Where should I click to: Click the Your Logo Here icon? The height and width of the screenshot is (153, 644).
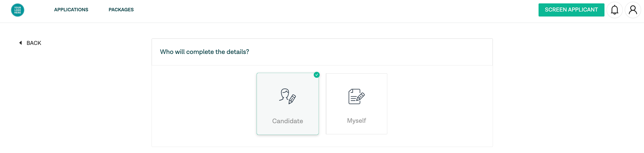18,10
